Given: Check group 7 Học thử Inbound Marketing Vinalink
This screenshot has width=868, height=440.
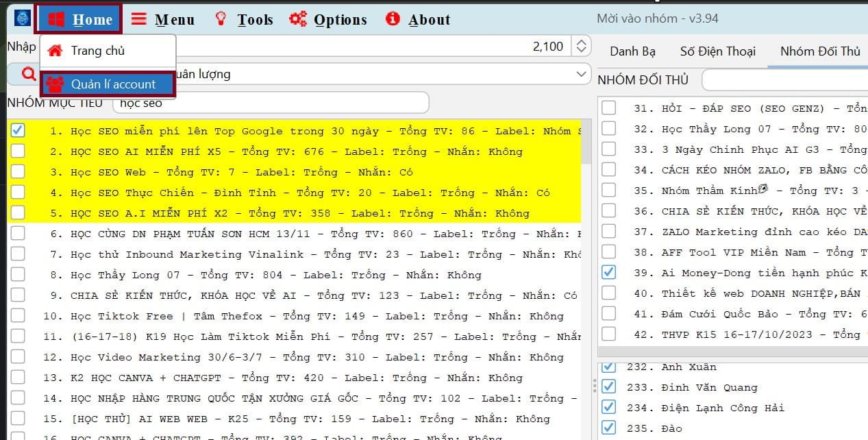Looking at the screenshot, I should (18, 254).
